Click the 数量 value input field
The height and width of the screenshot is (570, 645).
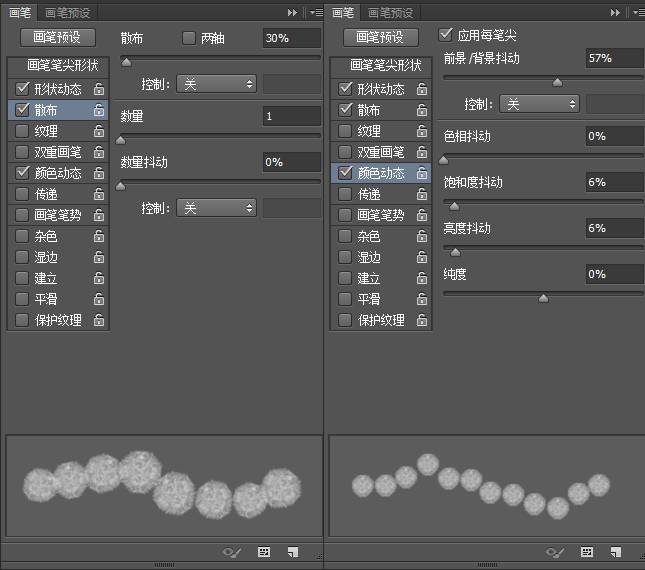point(291,116)
